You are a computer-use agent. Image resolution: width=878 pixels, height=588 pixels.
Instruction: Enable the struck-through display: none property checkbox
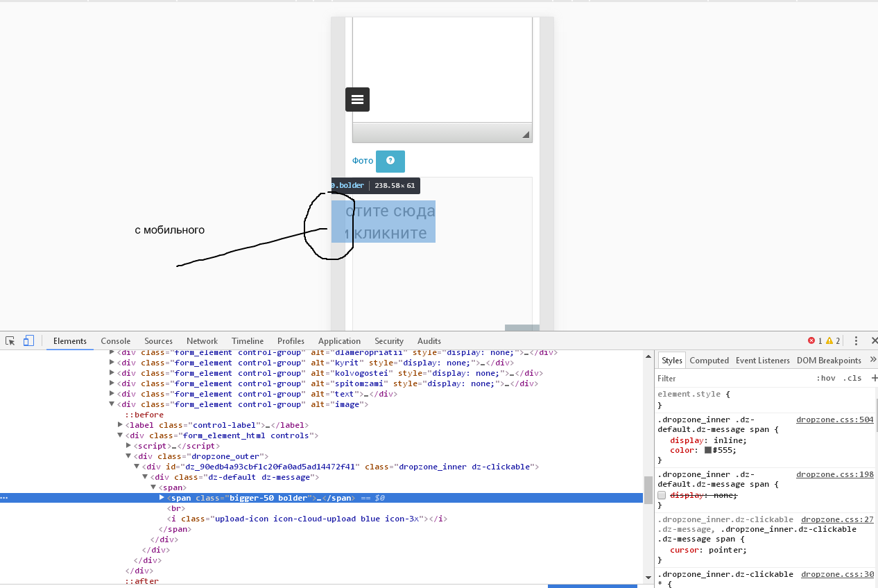[662, 495]
